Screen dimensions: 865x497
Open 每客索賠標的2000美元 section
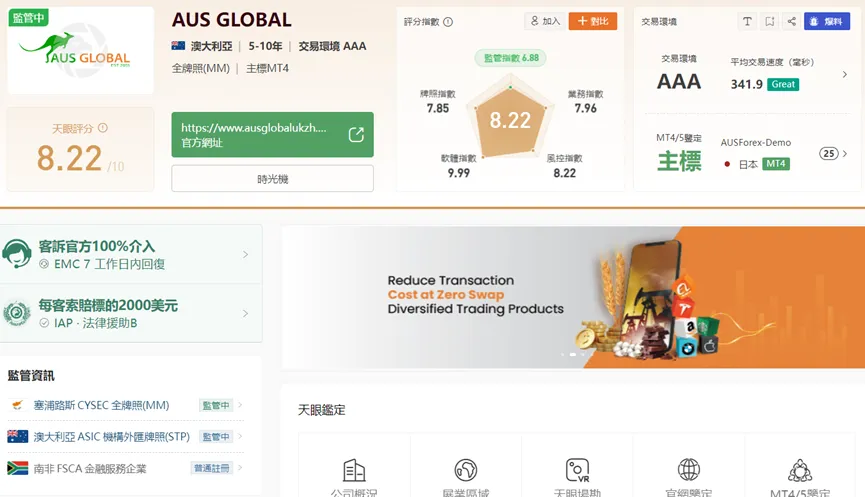click(131, 313)
